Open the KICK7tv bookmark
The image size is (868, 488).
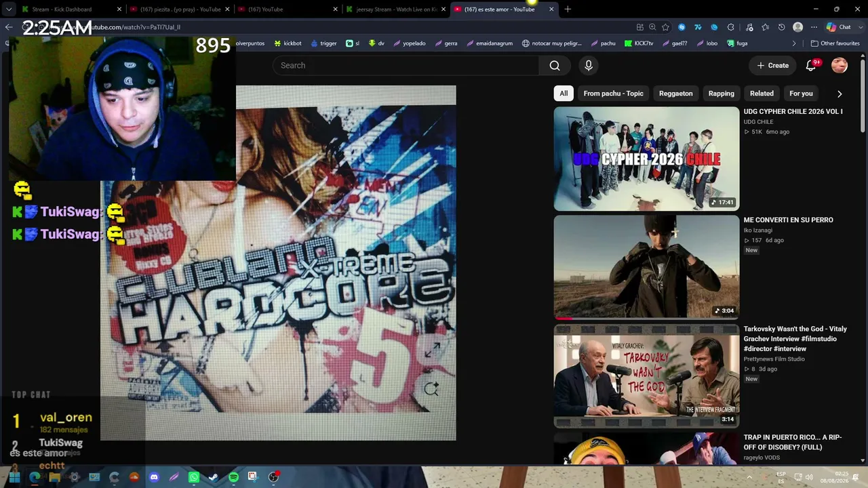(x=638, y=43)
